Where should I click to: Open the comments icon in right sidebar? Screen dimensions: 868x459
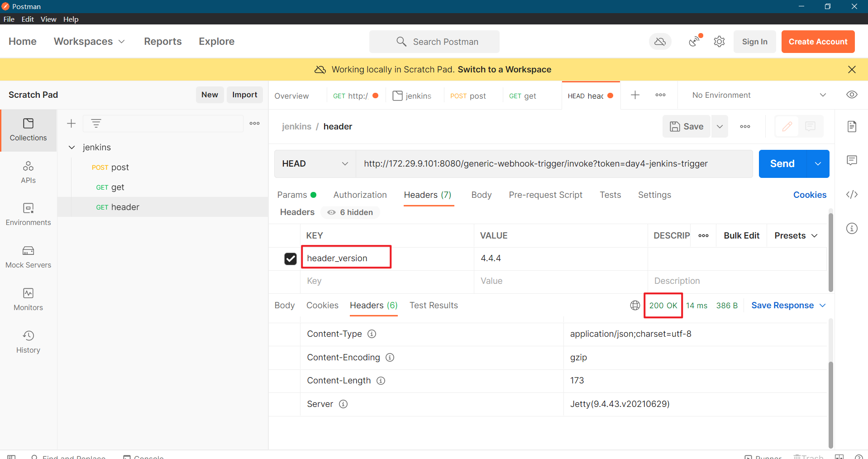click(x=852, y=160)
